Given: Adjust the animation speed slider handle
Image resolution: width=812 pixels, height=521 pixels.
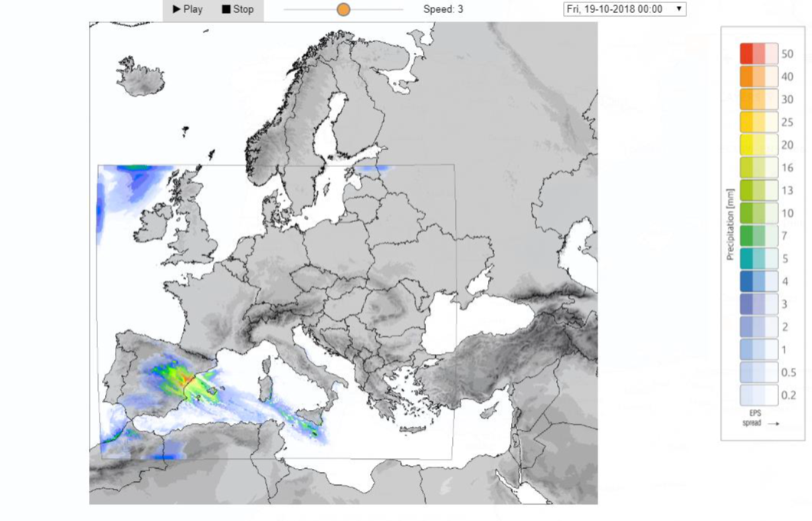Looking at the screenshot, I should [x=343, y=9].
